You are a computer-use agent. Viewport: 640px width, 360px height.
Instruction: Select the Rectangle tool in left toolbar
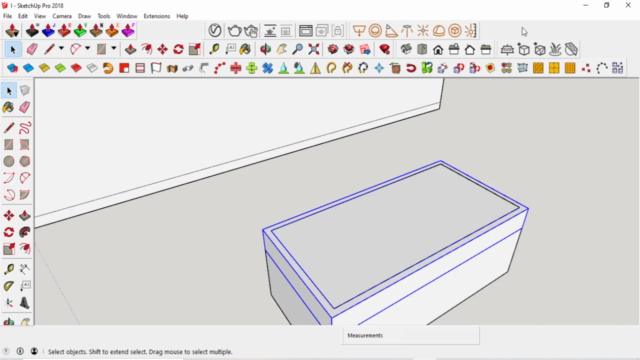9,144
